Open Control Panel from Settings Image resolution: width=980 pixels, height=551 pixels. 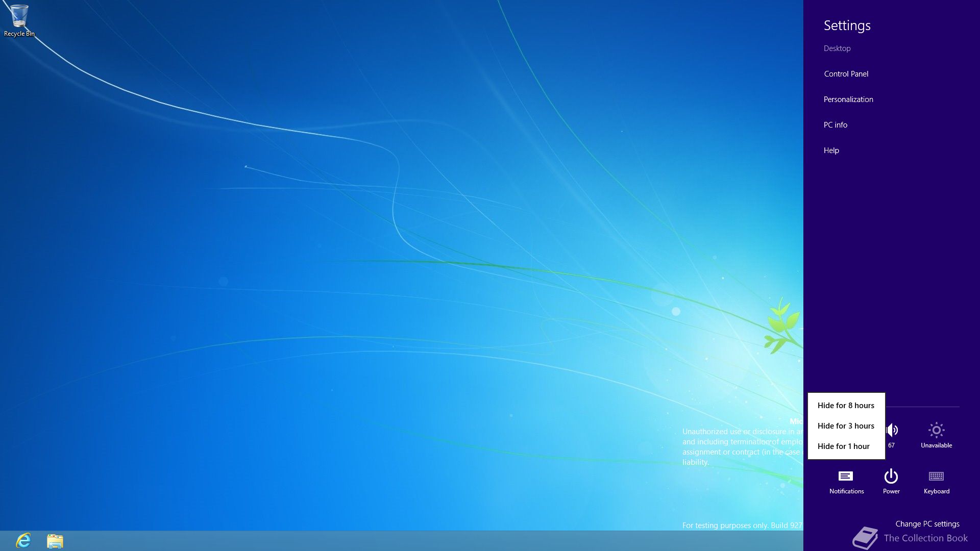pyautogui.click(x=846, y=74)
